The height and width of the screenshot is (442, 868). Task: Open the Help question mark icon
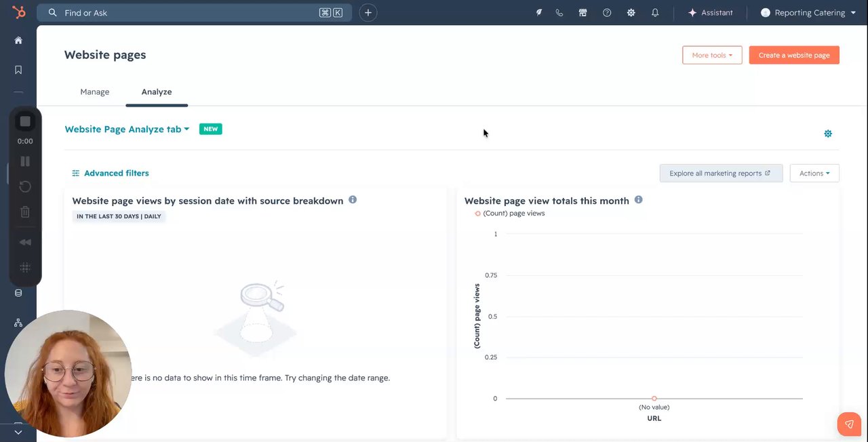pos(607,13)
